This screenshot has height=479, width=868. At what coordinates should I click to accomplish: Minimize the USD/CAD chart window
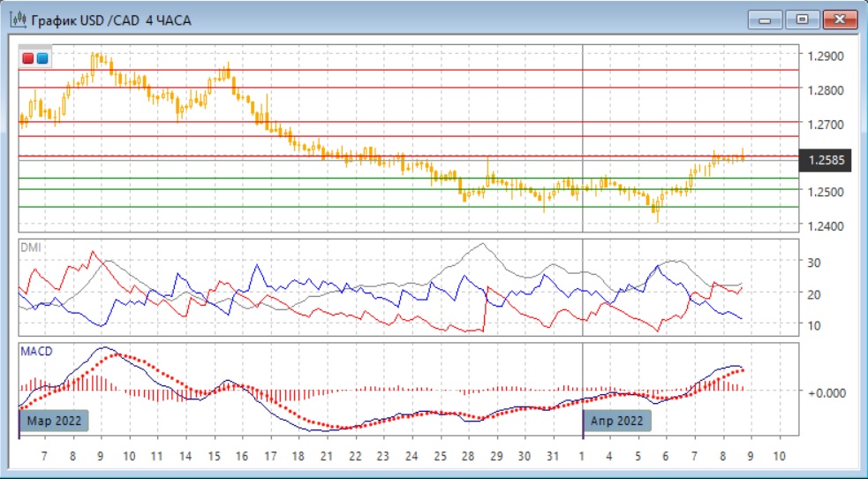765,19
